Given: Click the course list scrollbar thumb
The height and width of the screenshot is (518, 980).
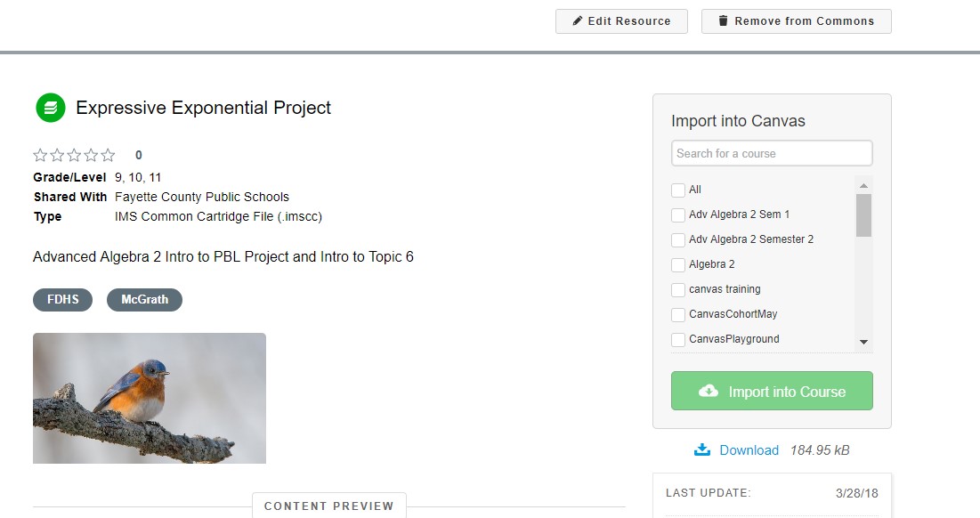Looking at the screenshot, I should coord(863,214).
